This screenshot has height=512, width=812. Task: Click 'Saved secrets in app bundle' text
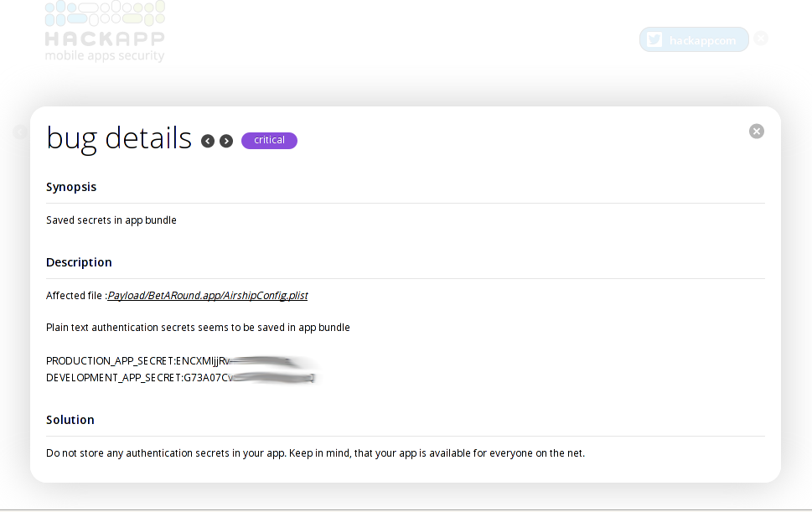click(111, 220)
